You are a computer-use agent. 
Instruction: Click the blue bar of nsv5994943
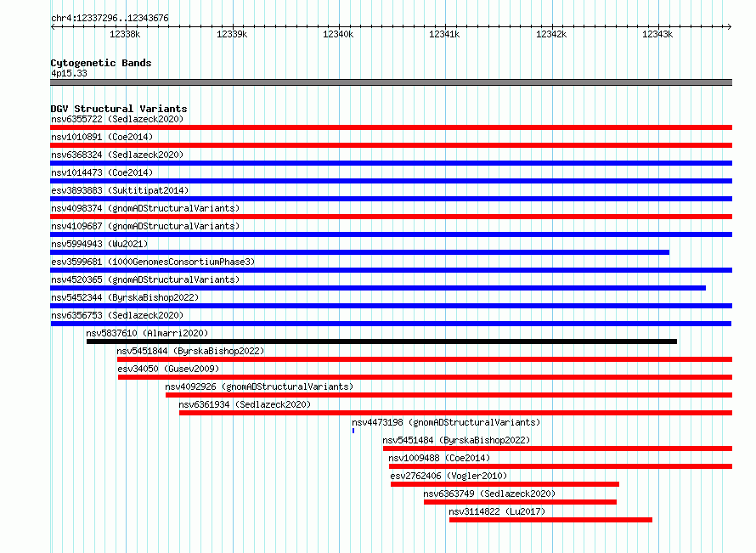coord(359,252)
